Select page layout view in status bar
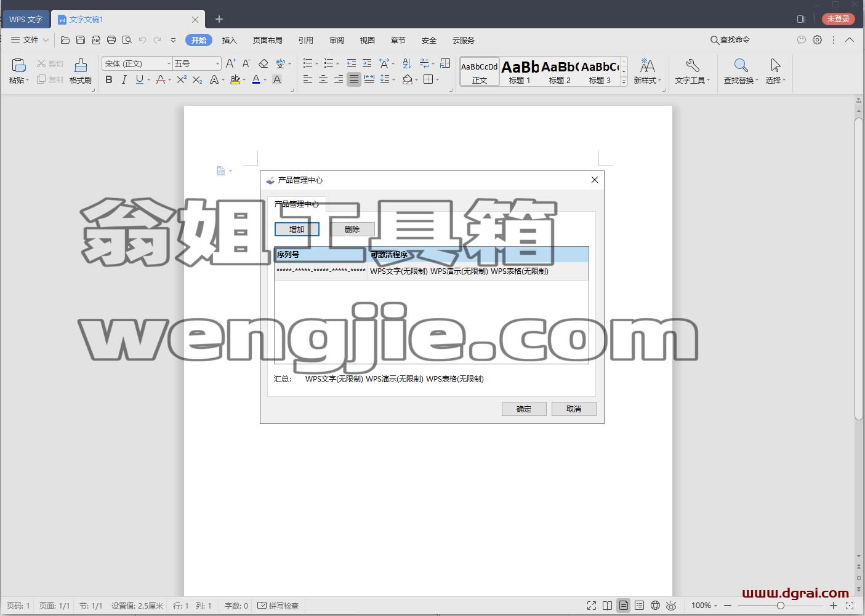Viewport: 865px width, 616px height. [x=624, y=606]
